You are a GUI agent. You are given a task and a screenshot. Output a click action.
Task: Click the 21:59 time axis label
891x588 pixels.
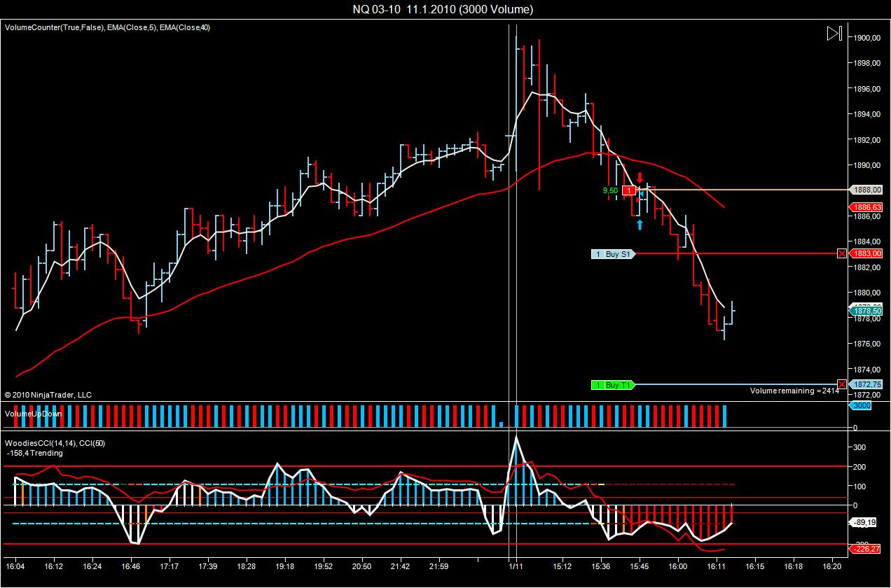pyautogui.click(x=438, y=566)
